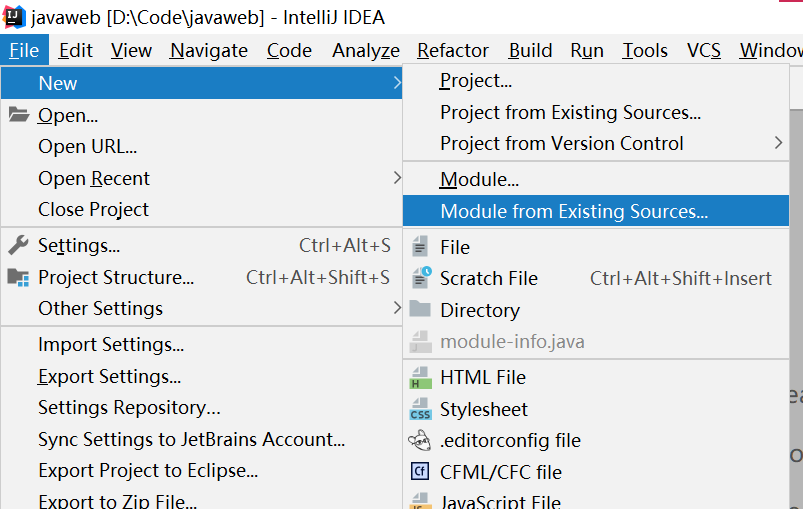This screenshot has height=509, width=803.
Task: Open the Window menu
Action: point(769,50)
